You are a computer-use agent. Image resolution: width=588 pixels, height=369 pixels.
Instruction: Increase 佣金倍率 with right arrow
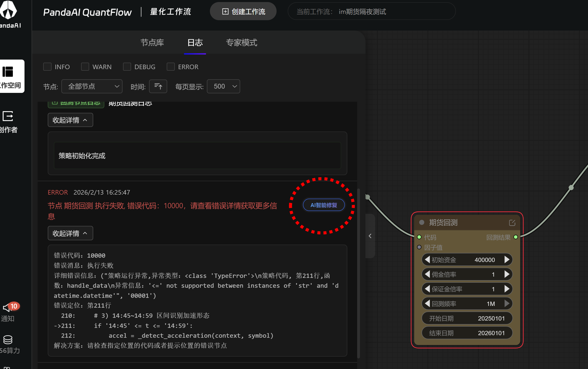point(507,274)
